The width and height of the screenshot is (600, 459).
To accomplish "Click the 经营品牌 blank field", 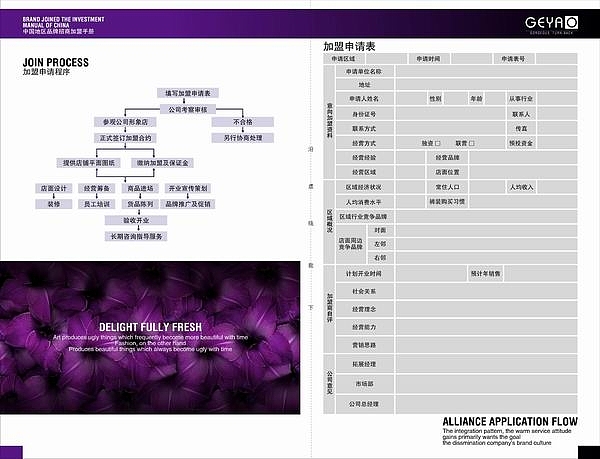I will (523, 158).
